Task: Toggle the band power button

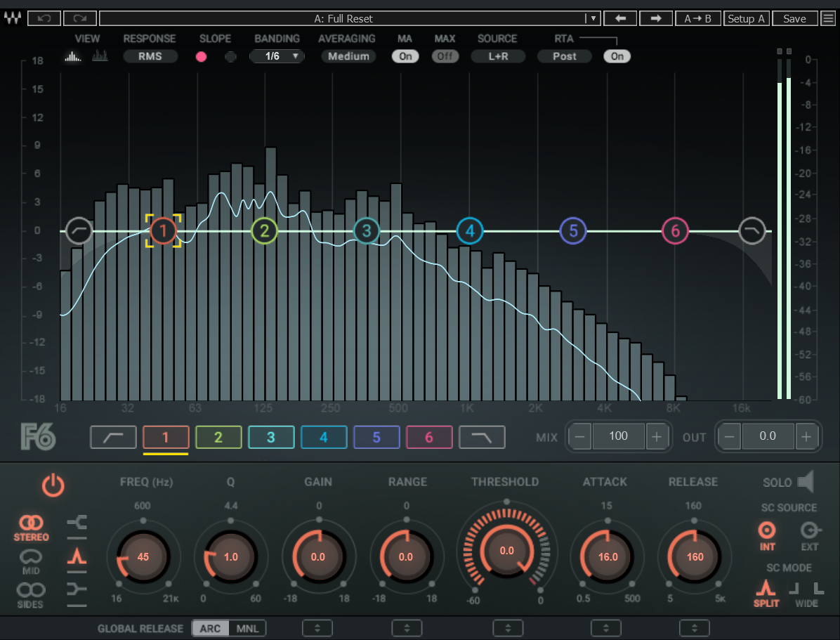Action: pyautogui.click(x=53, y=485)
